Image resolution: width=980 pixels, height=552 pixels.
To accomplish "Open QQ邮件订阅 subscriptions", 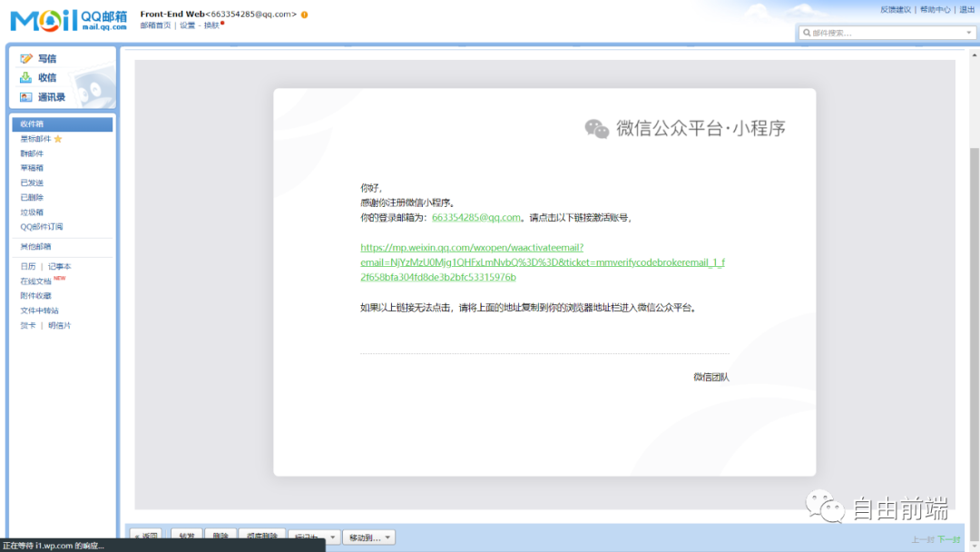I will [x=41, y=227].
